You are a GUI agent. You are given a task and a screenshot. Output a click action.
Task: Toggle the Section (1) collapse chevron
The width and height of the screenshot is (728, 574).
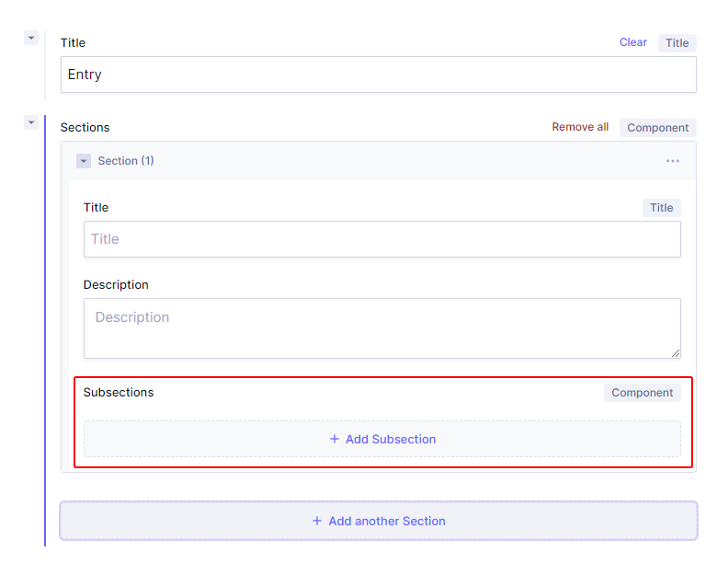pos(84,161)
